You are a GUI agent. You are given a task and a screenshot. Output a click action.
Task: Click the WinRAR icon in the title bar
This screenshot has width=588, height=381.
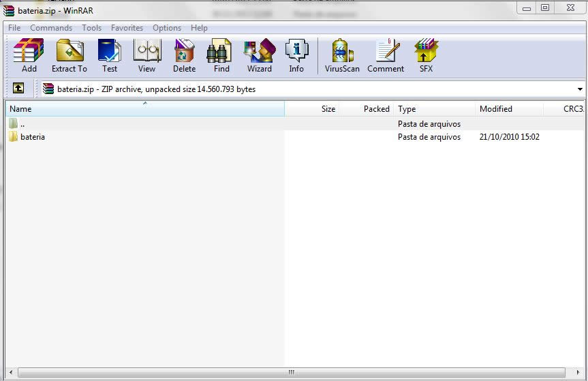pos(9,10)
